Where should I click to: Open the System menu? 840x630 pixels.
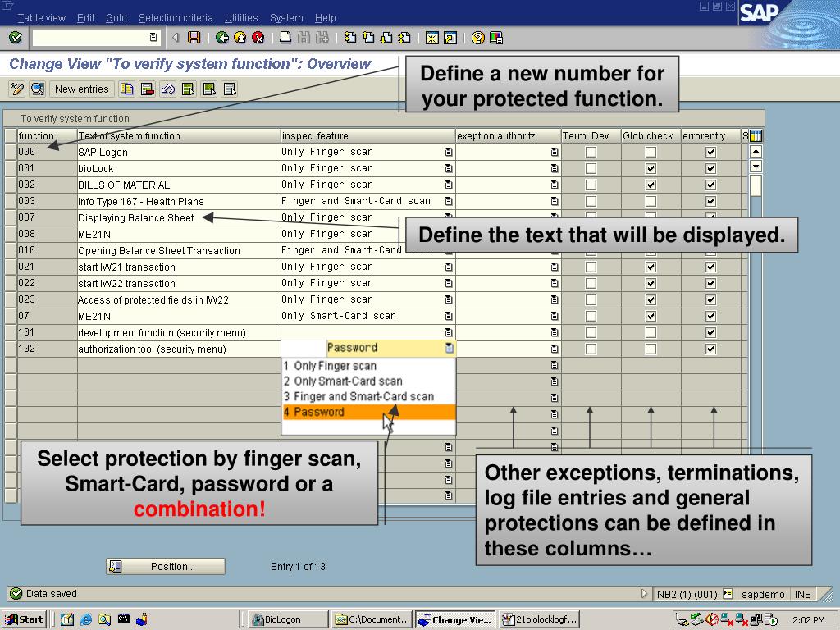point(286,18)
